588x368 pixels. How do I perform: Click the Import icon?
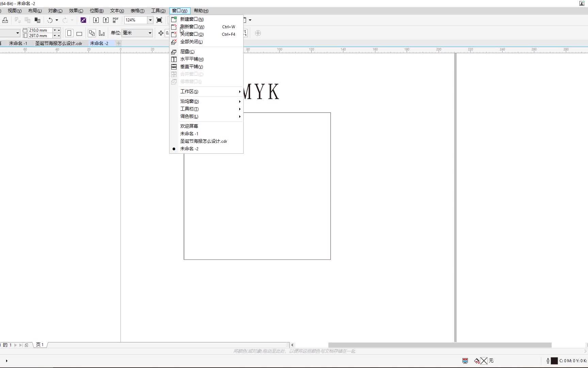[96, 20]
